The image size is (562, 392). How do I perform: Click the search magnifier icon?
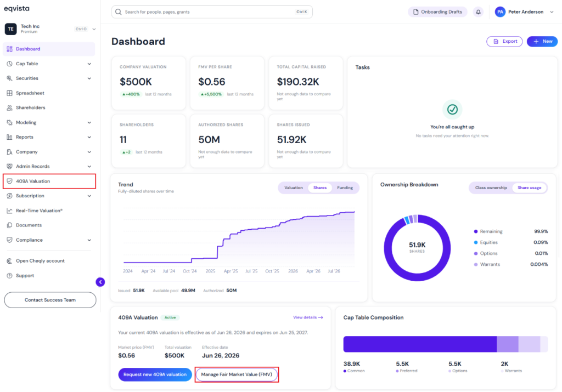(x=119, y=12)
